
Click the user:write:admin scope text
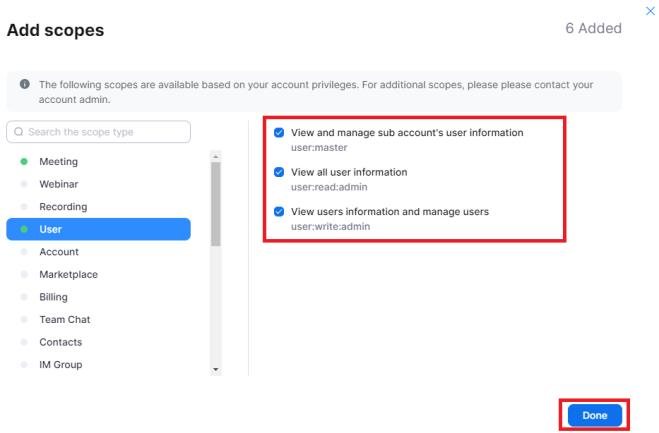pyautogui.click(x=330, y=227)
